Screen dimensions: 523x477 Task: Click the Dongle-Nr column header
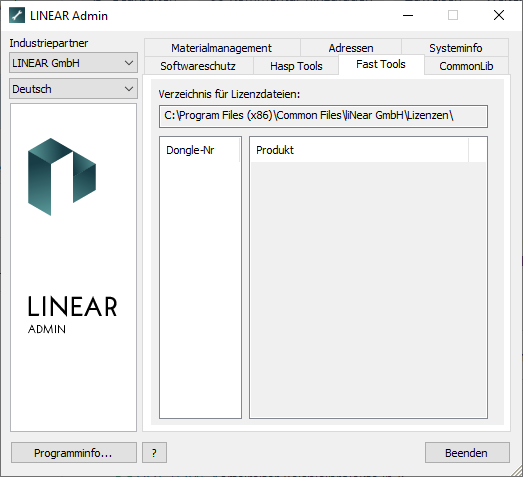pyautogui.click(x=200, y=150)
